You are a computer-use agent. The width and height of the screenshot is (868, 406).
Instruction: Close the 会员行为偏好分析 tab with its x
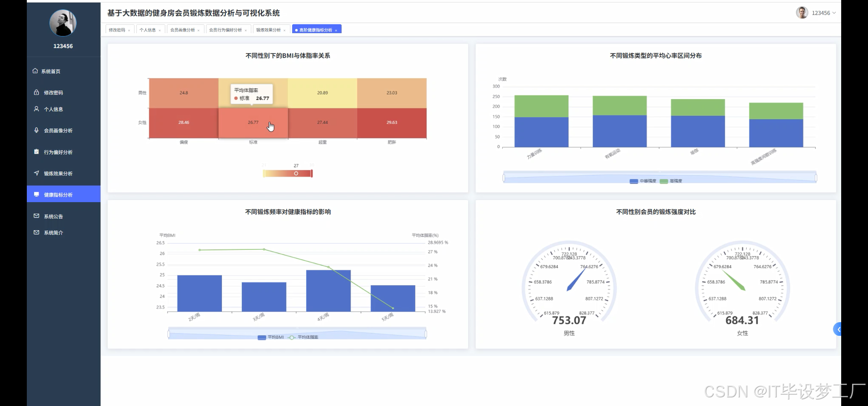(x=246, y=30)
